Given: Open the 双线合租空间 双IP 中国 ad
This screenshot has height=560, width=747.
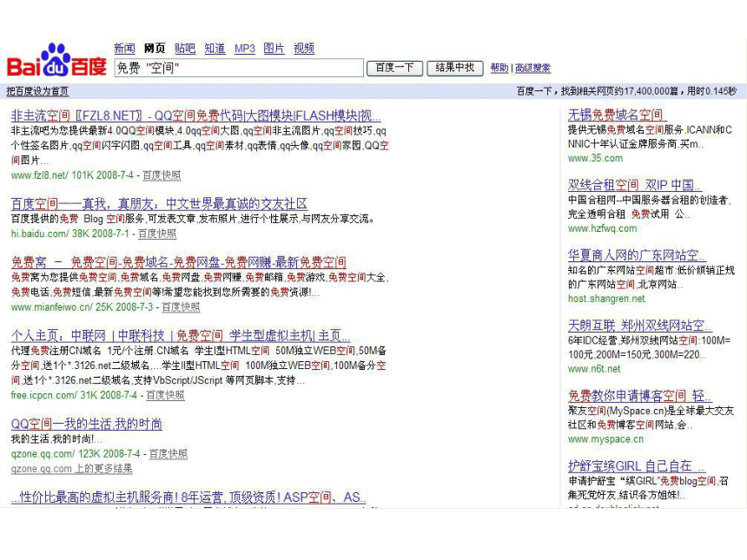Looking at the screenshot, I should point(635,185).
